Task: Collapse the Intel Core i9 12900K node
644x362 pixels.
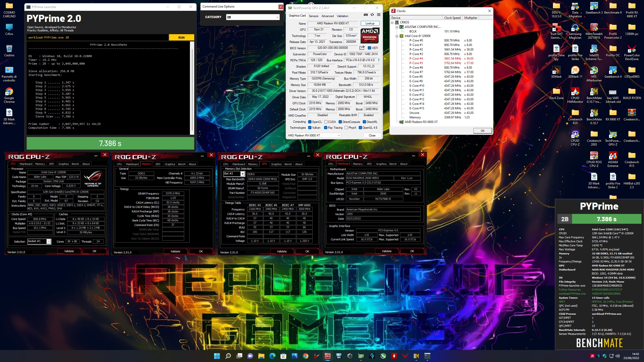Action: 397,36
